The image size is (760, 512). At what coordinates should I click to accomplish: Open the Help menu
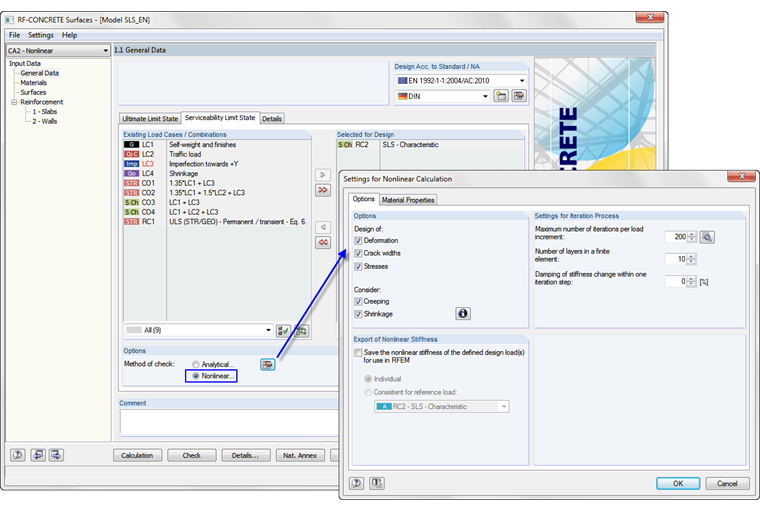tap(69, 35)
